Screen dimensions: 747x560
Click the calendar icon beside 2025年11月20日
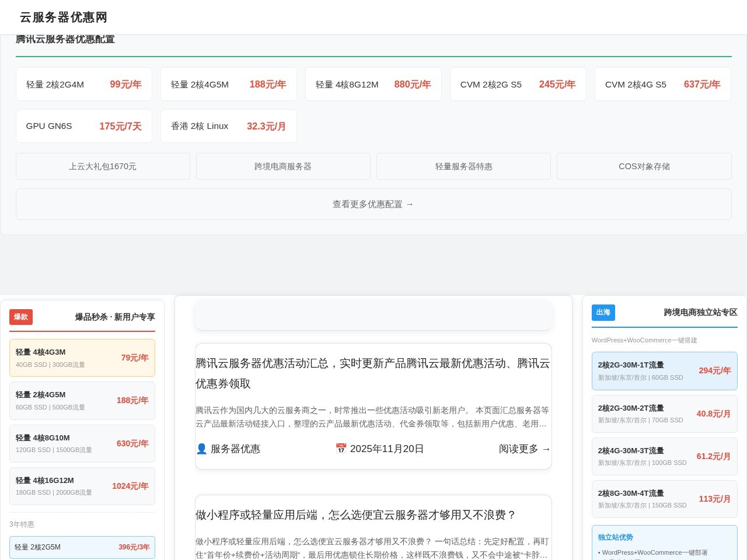coord(341,449)
